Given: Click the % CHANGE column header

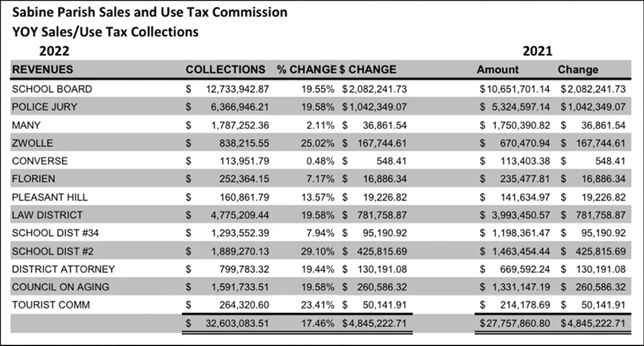Looking at the screenshot, I should (x=306, y=69).
